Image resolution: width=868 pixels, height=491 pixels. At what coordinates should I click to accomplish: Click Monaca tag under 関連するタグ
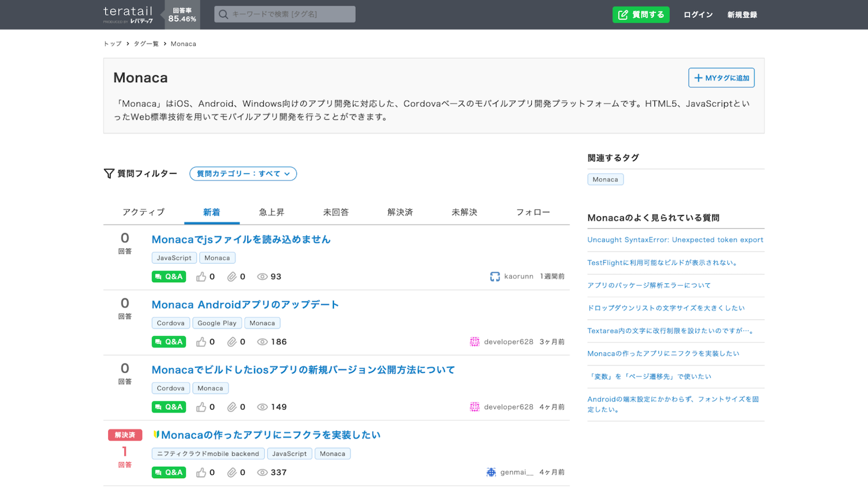point(605,179)
